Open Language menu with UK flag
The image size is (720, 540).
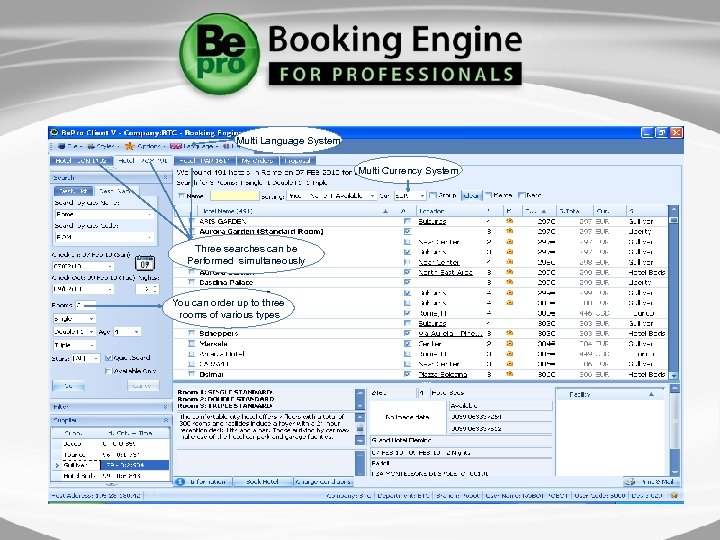[x=192, y=146]
